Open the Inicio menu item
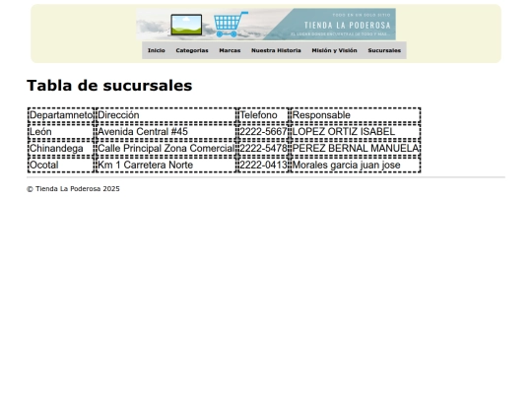Screen dimensions: 532x399 tap(156, 50)
